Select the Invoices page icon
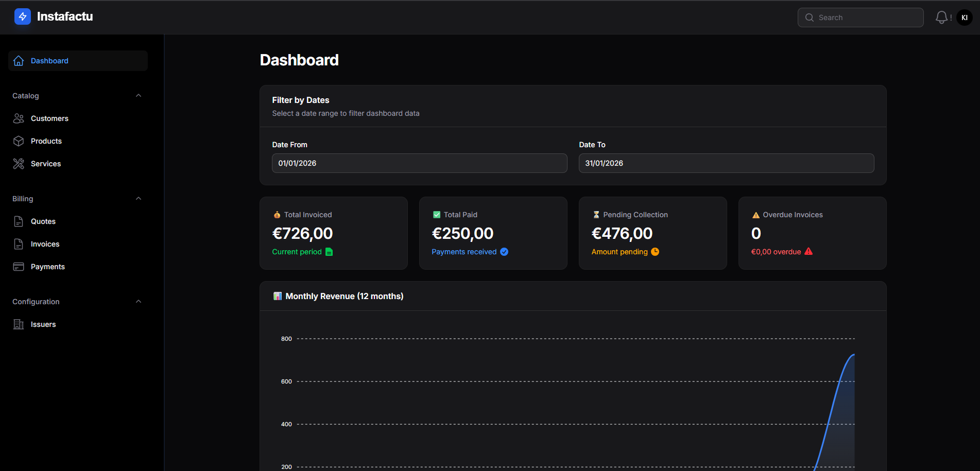The width and height of the screenshot is (980, 471). pos(19,244)
